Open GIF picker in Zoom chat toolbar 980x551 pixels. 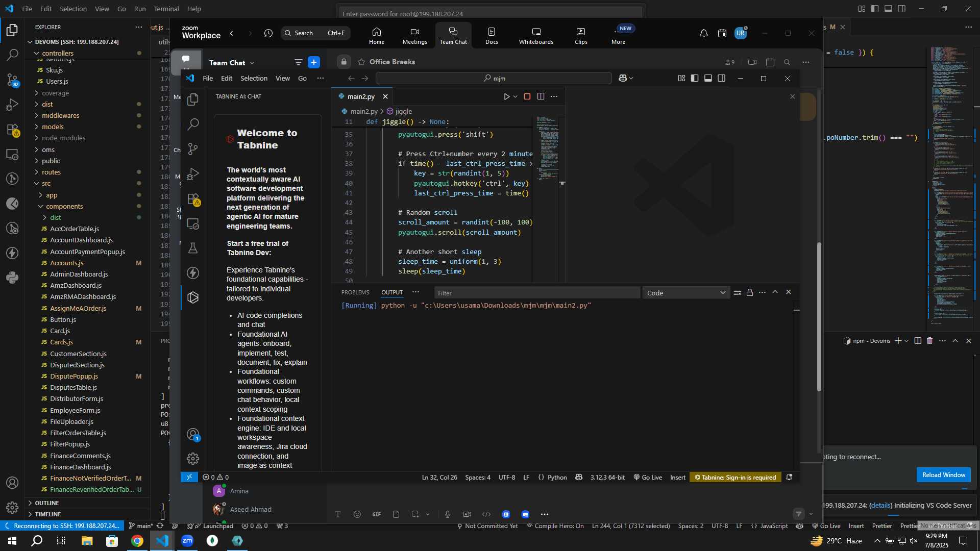[x=377, y=514]
